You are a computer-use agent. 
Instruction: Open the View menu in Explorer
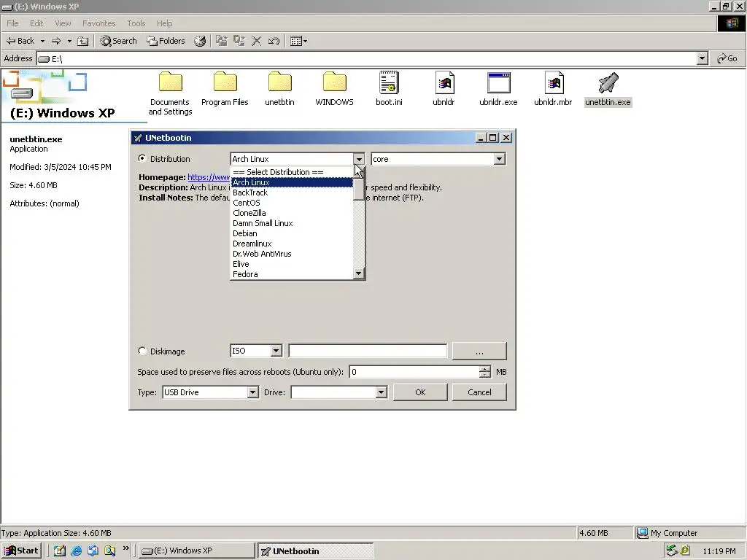pyautogui.click(x=63, y=23)
